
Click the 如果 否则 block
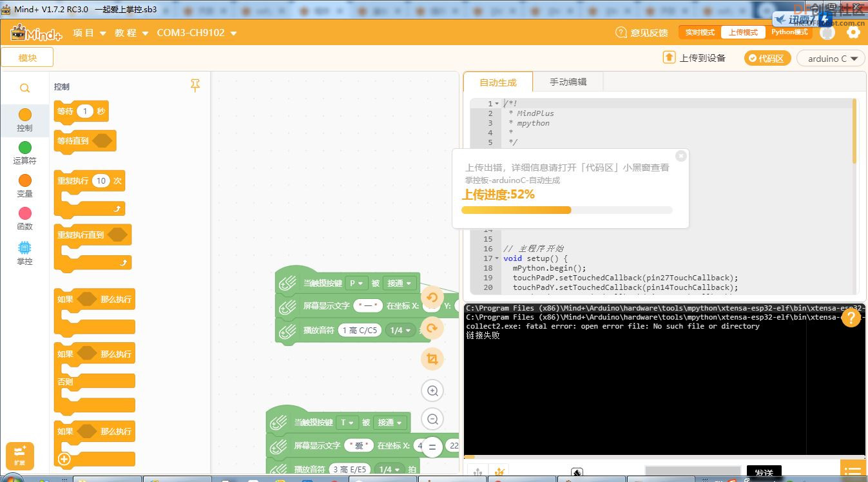pyautogui.click(x=95, y=378)
